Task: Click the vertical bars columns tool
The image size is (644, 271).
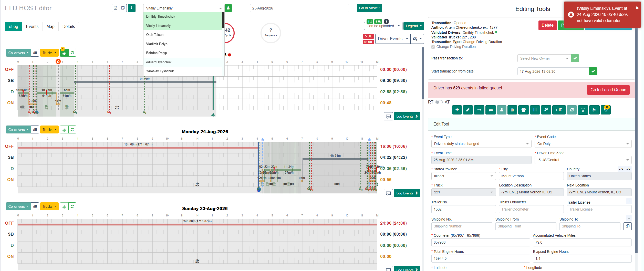Action: (535, 110)
